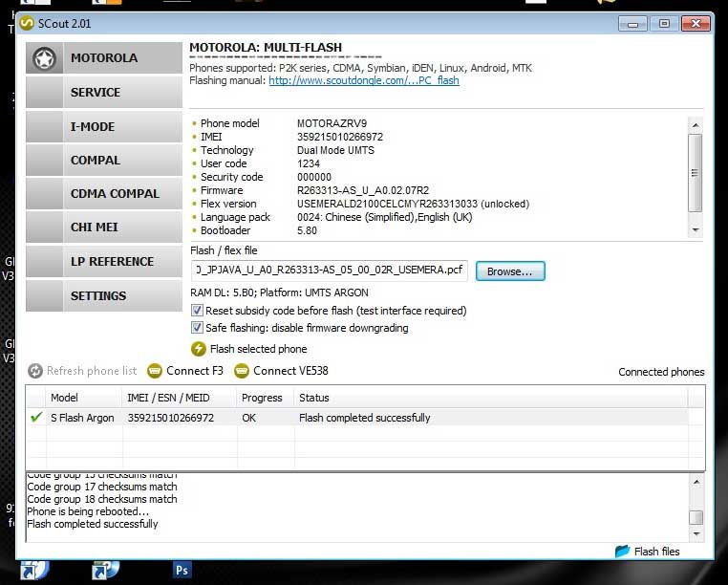The width and height of the screenshot is (728, 585).
Task: Click the Flex version USEMERALD value
Action: click(x=413, y=204)
